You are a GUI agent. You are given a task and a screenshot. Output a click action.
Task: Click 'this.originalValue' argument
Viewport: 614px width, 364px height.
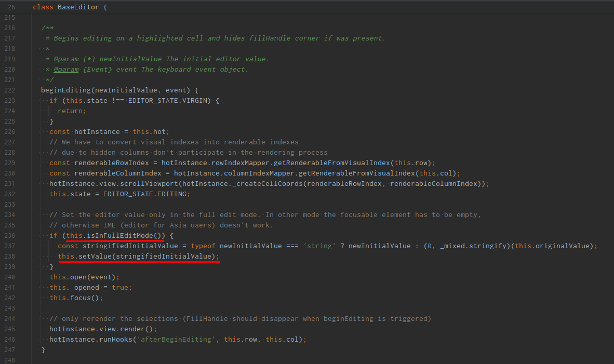point(552,246)
